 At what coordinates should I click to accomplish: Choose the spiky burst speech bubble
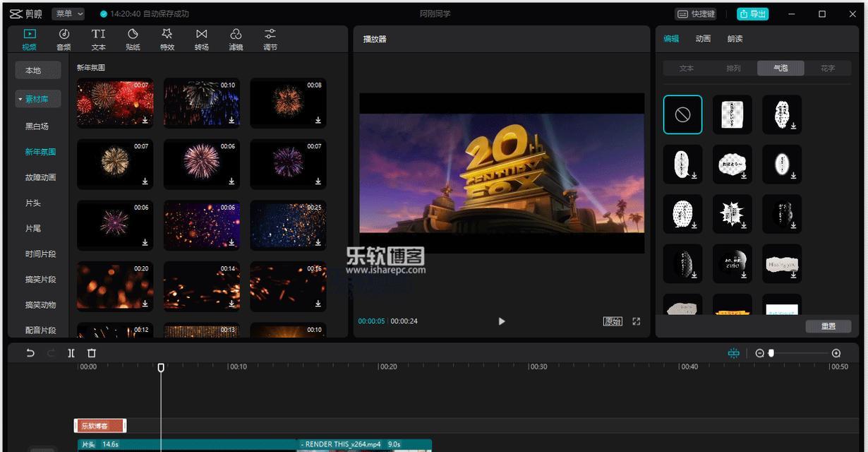coord(732,214)
